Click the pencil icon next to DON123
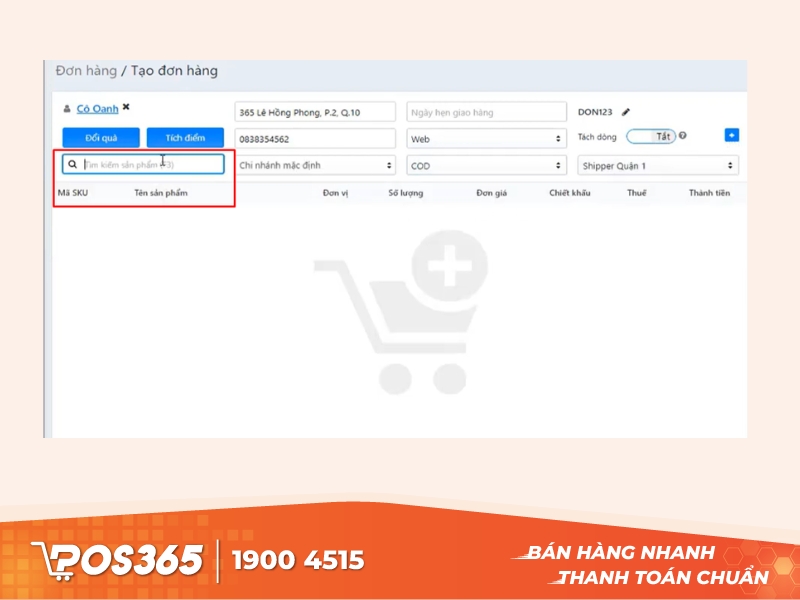Screen dimensions: 800x600 tap(626, 112)
